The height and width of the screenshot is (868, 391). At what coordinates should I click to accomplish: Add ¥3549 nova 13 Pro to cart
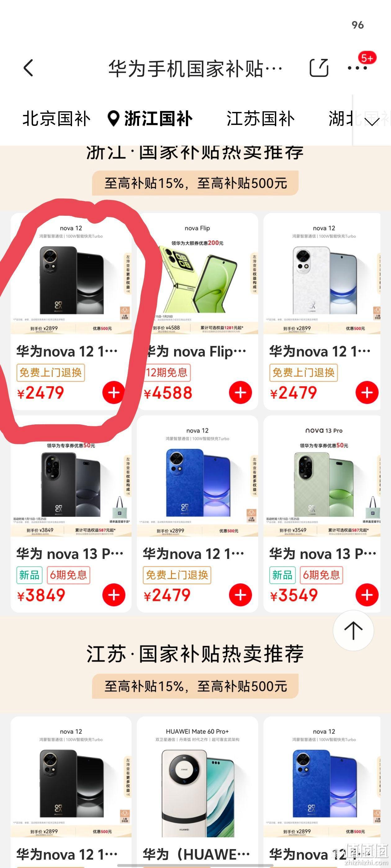click(367, 595)
